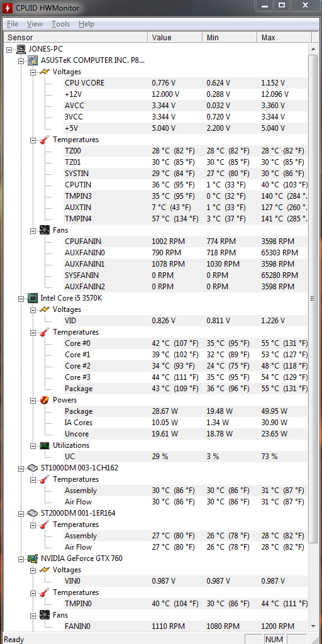Collapse the motherboard Voltages section
Image resolution: width=322 pixels, height=644 pixels.
[x=33, y=72]
